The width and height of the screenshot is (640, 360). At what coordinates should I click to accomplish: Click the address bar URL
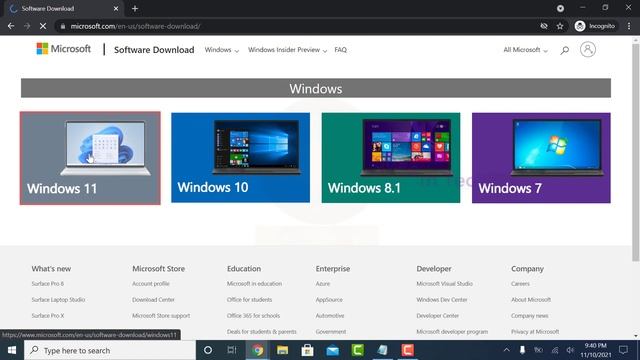[x=135, y=26]
